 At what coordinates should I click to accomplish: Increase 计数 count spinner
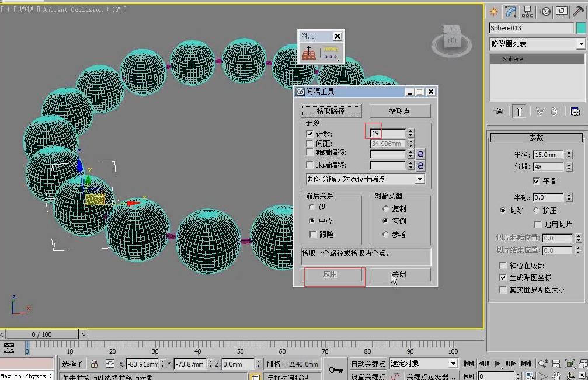pos(411,131)
